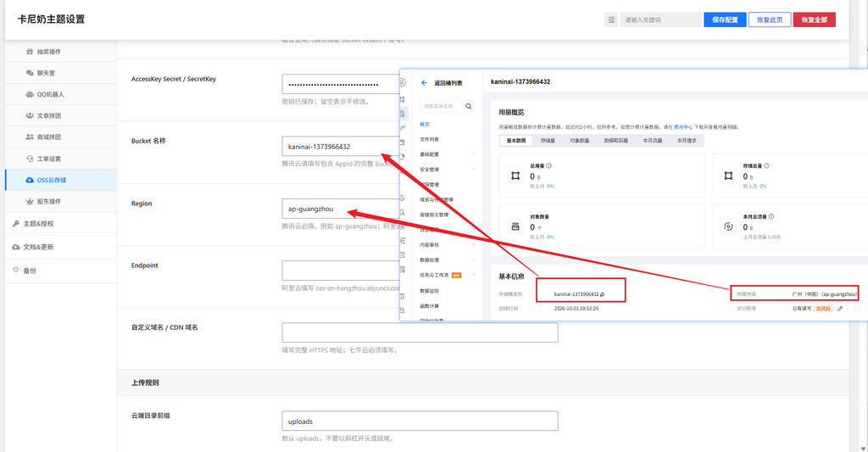868x452 pixels.
Task: Click the pencil edit icon beside 公有读写
Action: click(x=840, y=309)
